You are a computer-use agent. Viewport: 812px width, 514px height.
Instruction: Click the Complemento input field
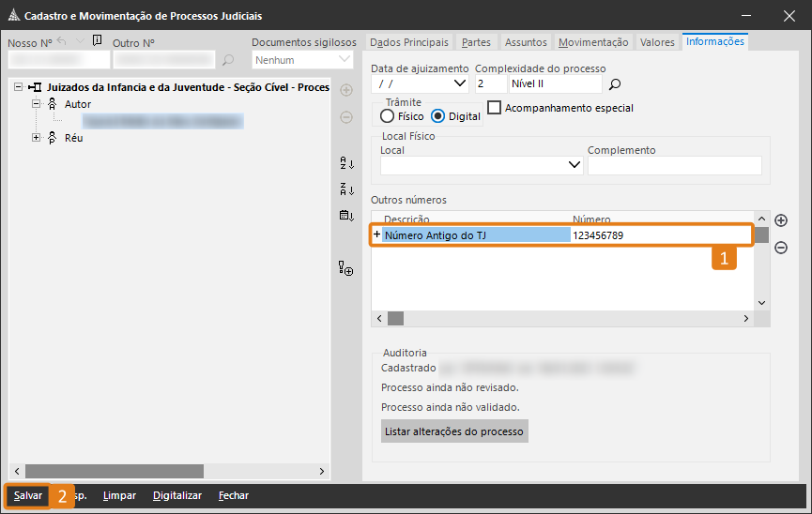tap(674, 166)
